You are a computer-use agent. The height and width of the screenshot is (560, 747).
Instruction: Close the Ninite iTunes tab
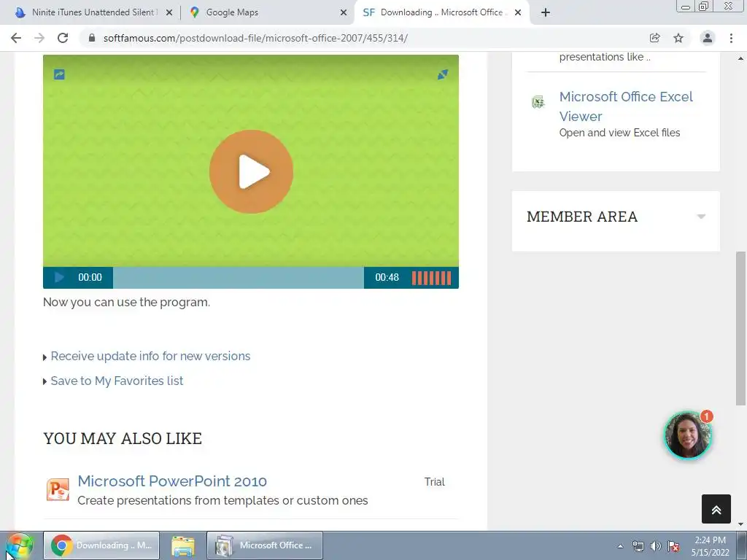click(169, 13)
